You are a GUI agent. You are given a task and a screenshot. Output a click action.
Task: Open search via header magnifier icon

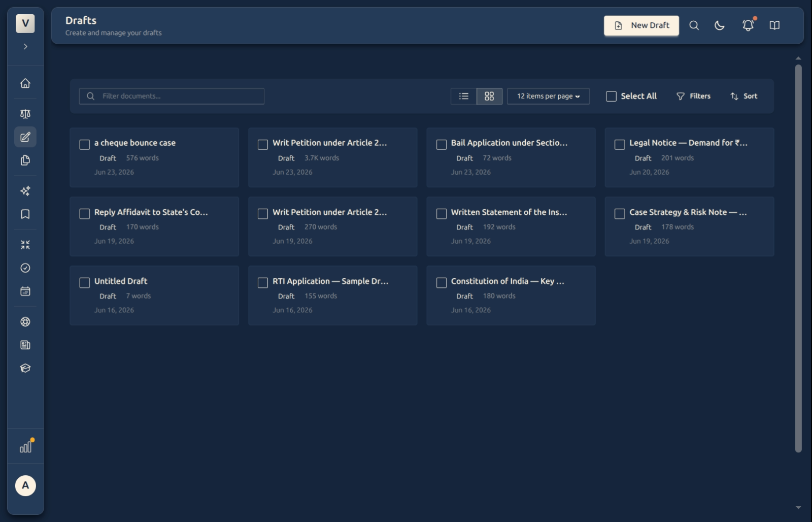(x=694, y=25)
